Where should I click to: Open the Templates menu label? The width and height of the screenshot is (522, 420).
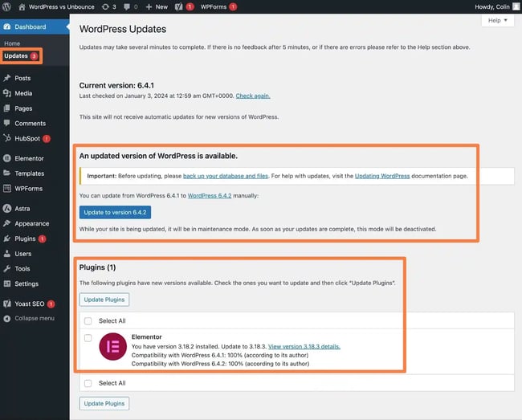coord(29,173)
